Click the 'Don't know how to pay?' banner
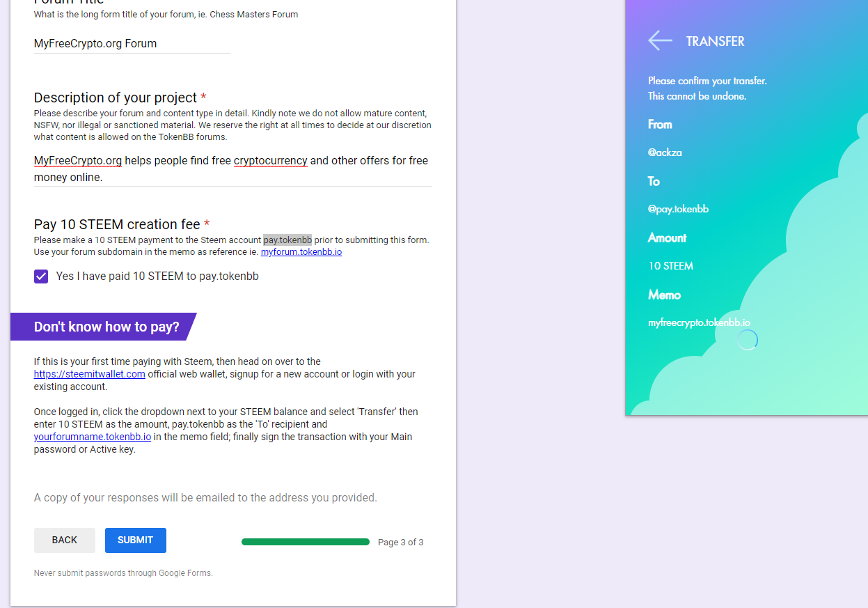Image resolution: width=868 pixels, height=608 pixels. tap(104, 327)
